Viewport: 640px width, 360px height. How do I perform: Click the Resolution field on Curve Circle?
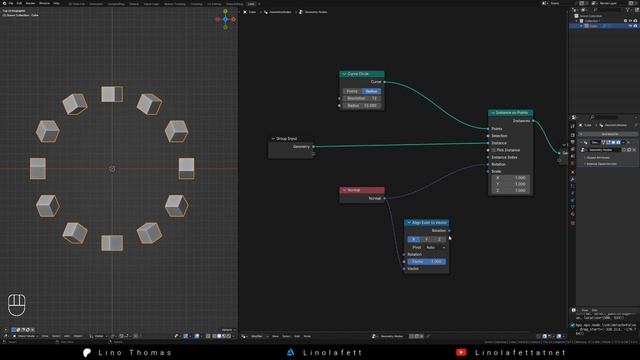pos(362,98)
